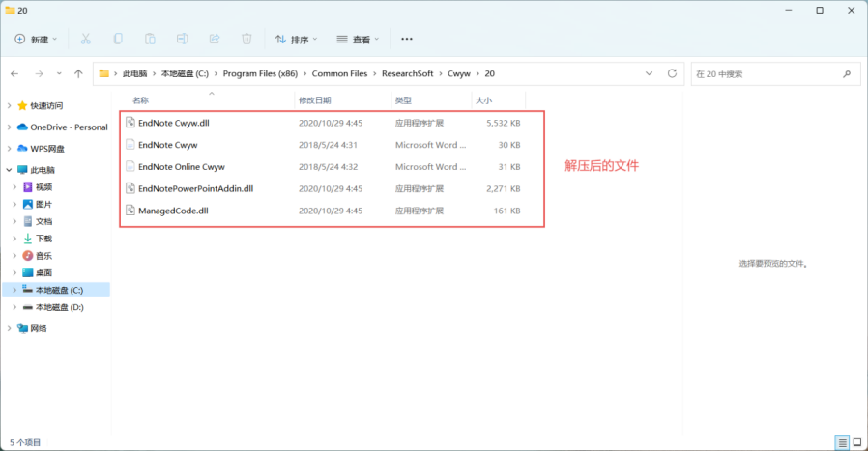The height and width of the screenshot is (451, 868).
Task: Click 此电脑 in the address path
Action: [135, 73]
